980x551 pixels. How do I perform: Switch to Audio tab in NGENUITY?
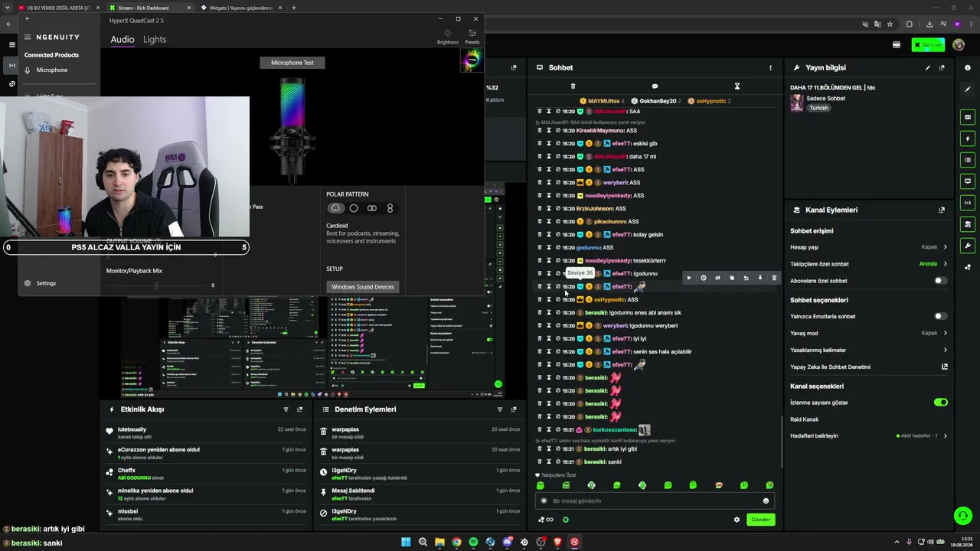pos(122,40)
